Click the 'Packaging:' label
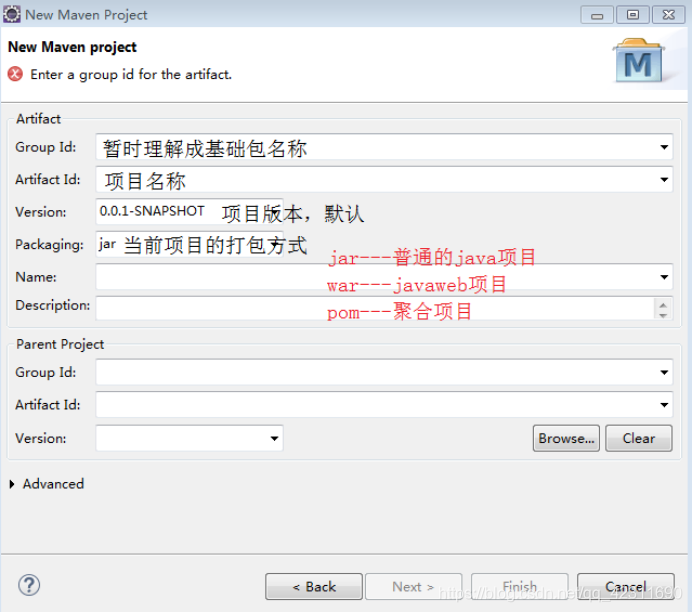692x612 pixels. tap(49, 245)
